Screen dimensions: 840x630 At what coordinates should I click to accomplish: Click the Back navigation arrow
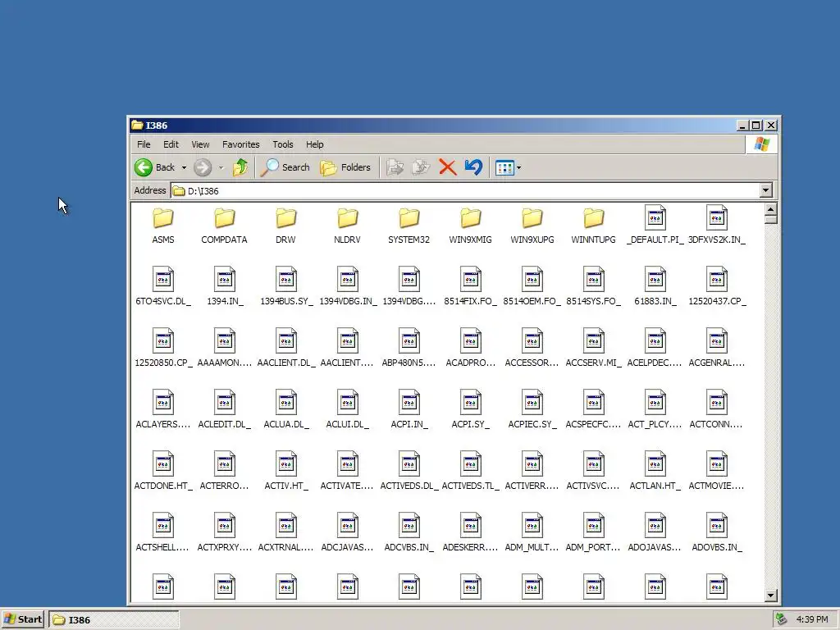(x=155, y=167)
